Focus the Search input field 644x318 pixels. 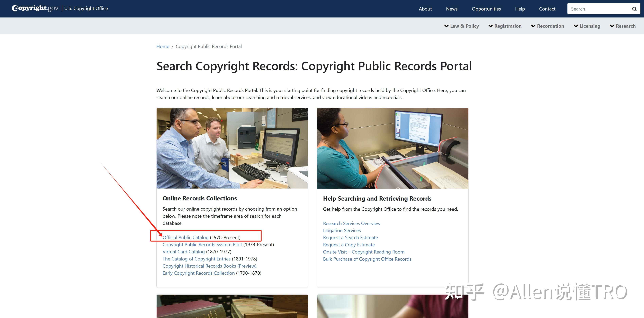(x=599, y=9)
